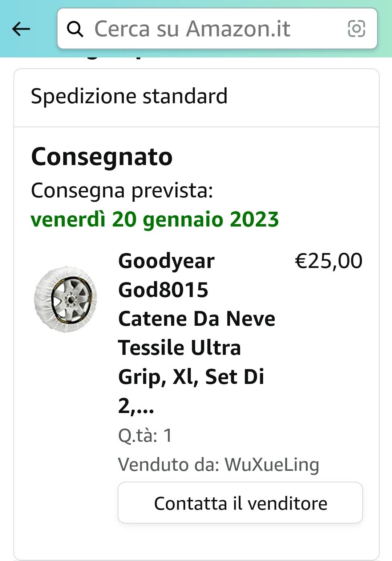Click the Consegna prevista label
This screenshot has height=561, width=392.
coord(122,190)
